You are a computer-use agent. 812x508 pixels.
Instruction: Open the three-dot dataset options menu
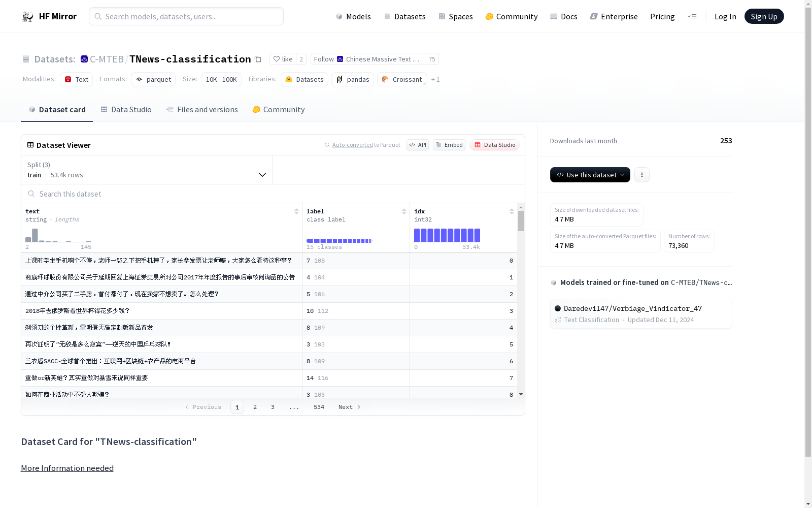pyautogui.click(x=642, y=175)
